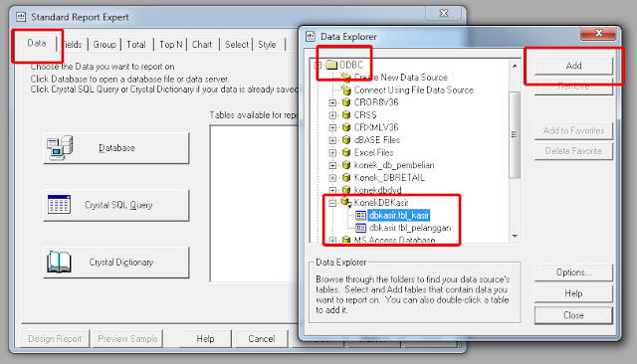This screenshot has width=637, height=364.
Task: Expand the konekdbdvd node
Action: point(332,190)
